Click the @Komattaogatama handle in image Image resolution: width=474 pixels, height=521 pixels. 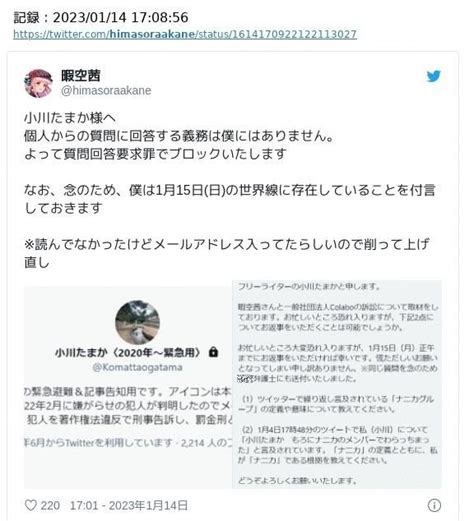click(x=137, y=367)
